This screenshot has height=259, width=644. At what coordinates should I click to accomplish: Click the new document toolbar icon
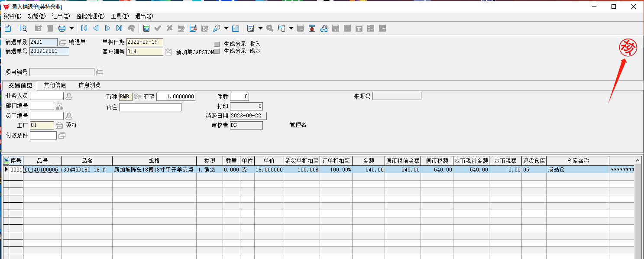(8, 29)
